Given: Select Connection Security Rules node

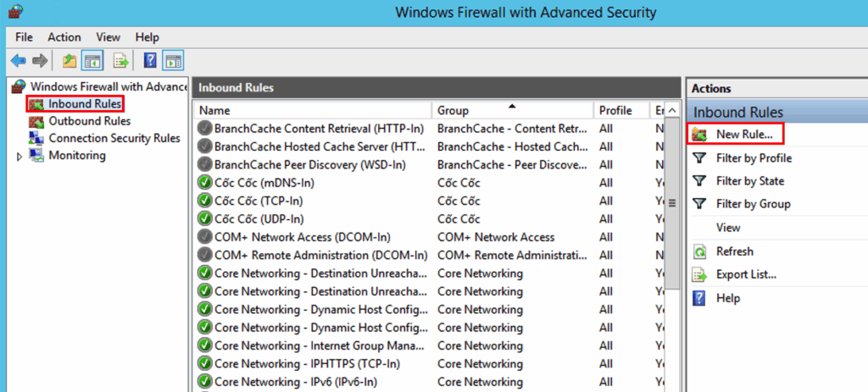Looking at the screenshot, I should click(114, 138).
